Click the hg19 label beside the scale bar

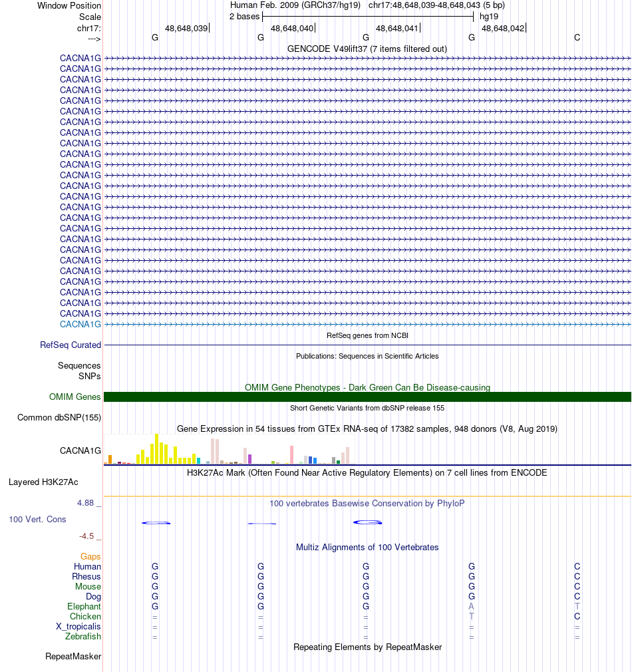(x=489, y=17)
